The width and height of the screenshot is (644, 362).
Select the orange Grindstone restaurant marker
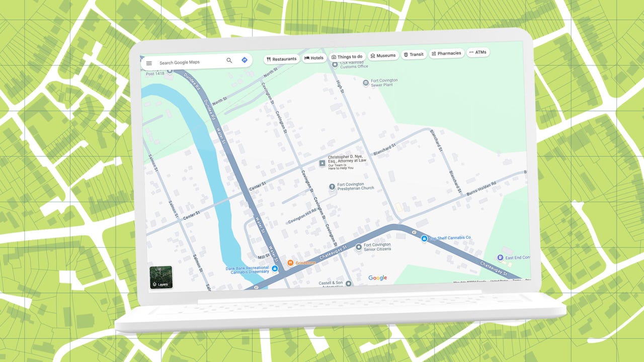[290, 263]
